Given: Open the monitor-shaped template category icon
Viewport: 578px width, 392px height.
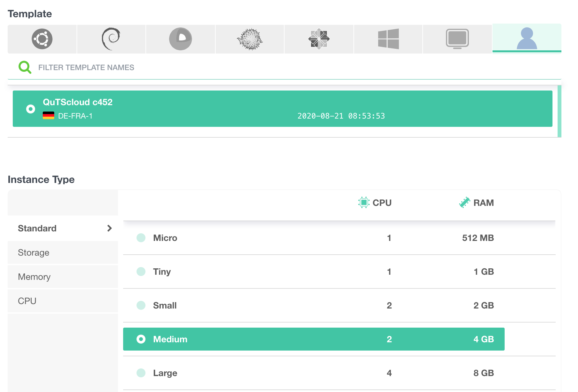Looking at the screenshot, I should (457, 39).
